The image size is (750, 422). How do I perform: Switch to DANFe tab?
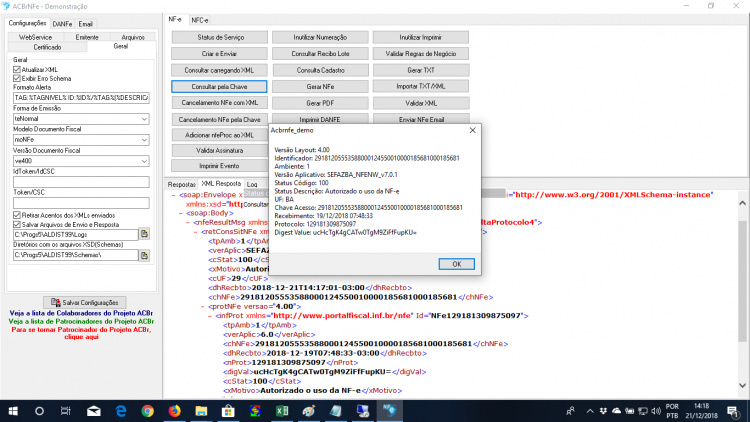point(62,24)
